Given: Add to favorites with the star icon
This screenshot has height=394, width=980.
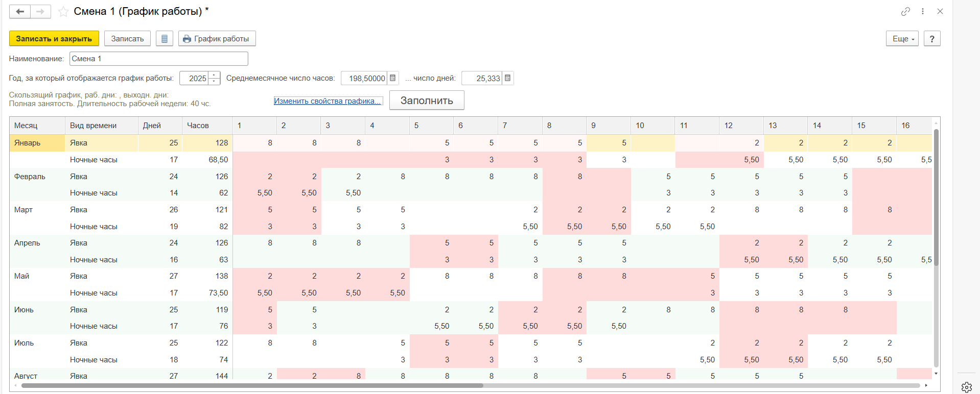Looking at the screenshot, I should pos(63,12).
